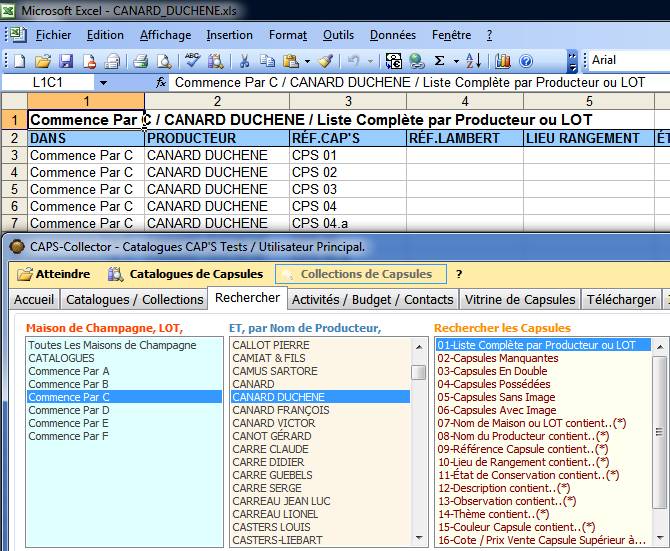Click the Paste clipboard icon

tap(291, 62)
